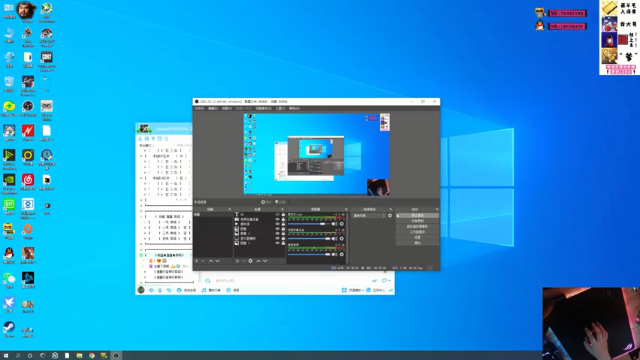Click OBS icon on the taskbar
Screen dimensions: 640x360
point(116,356)
